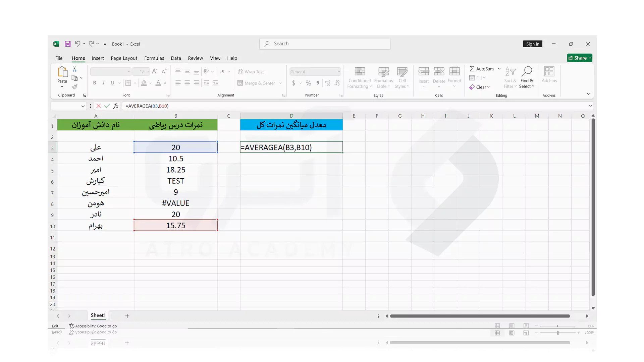
Task: Click the Save icon in title bar
Action: [x=67, y=44]
